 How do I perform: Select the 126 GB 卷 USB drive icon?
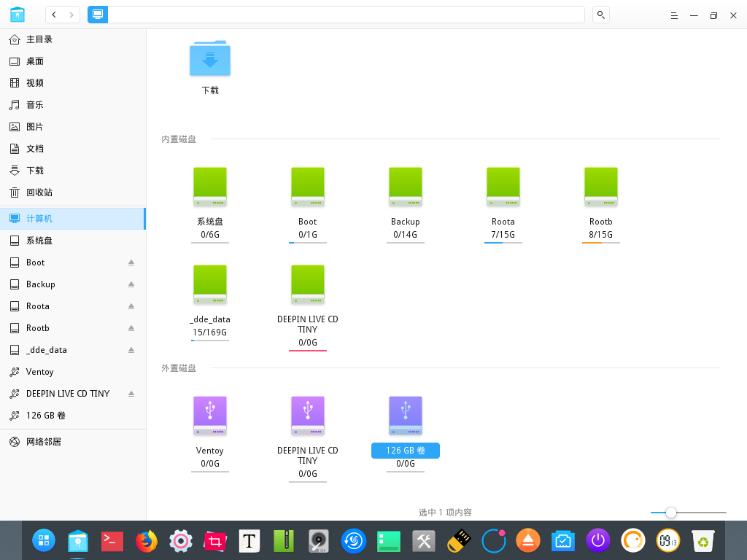point(406,416)
